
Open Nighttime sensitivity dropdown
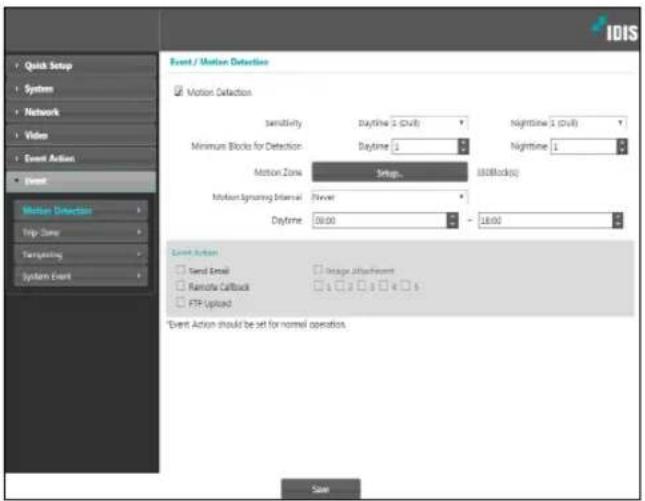click(x=588, y=123)
